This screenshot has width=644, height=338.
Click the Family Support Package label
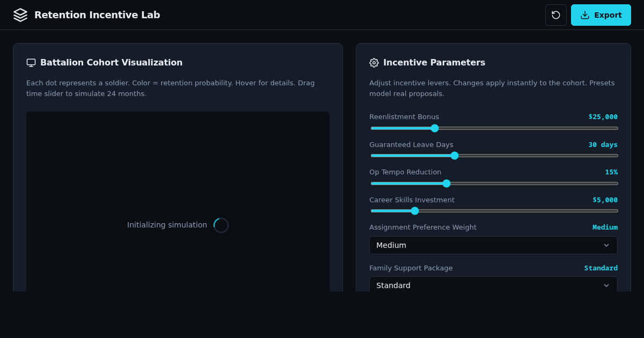411,268
